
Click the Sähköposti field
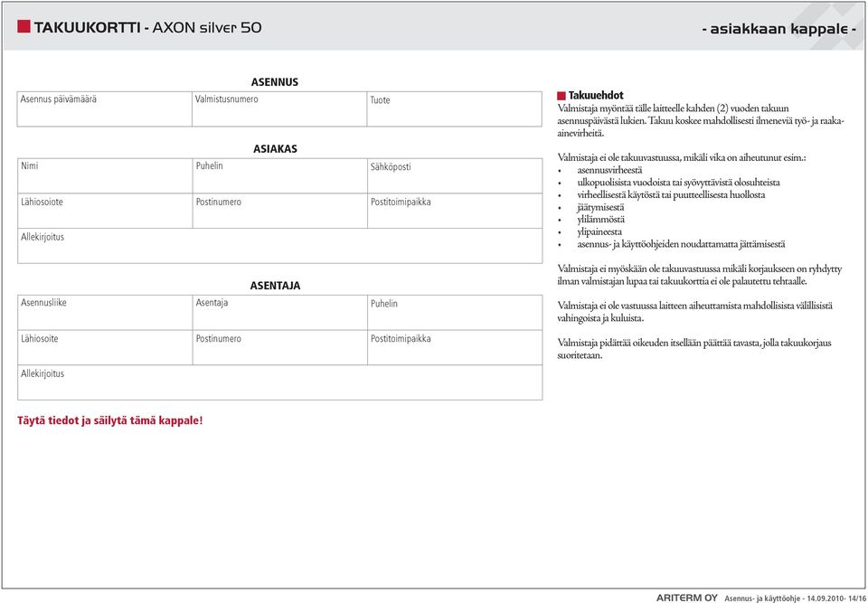click(x=455, y=176)
